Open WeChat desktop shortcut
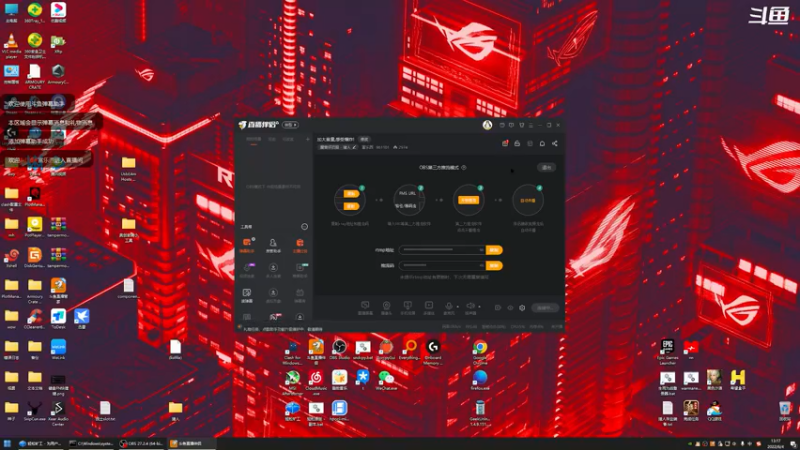Image resolution: width=800 pixels, height=450 pixels. pos(386,380)
